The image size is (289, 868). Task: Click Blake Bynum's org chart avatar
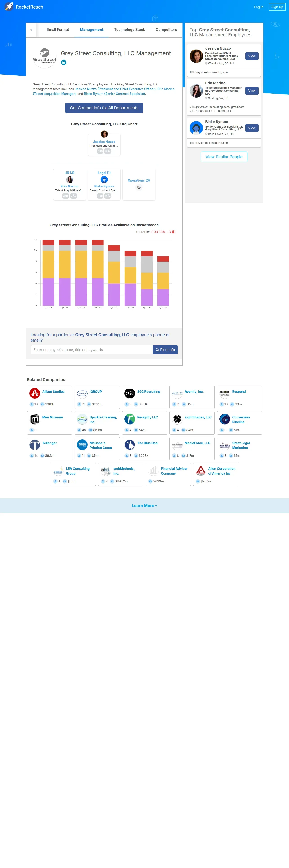(x=104, y=180)
